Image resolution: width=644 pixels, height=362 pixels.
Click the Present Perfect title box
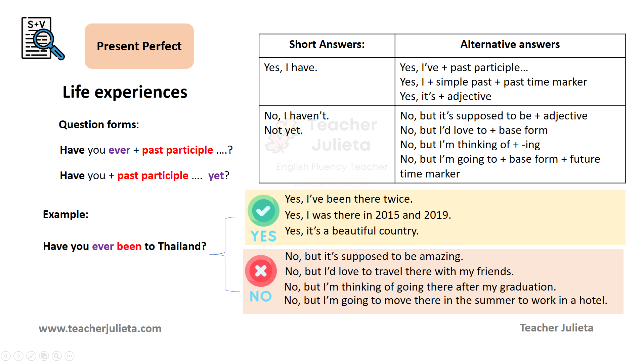(x=139, y=46)
